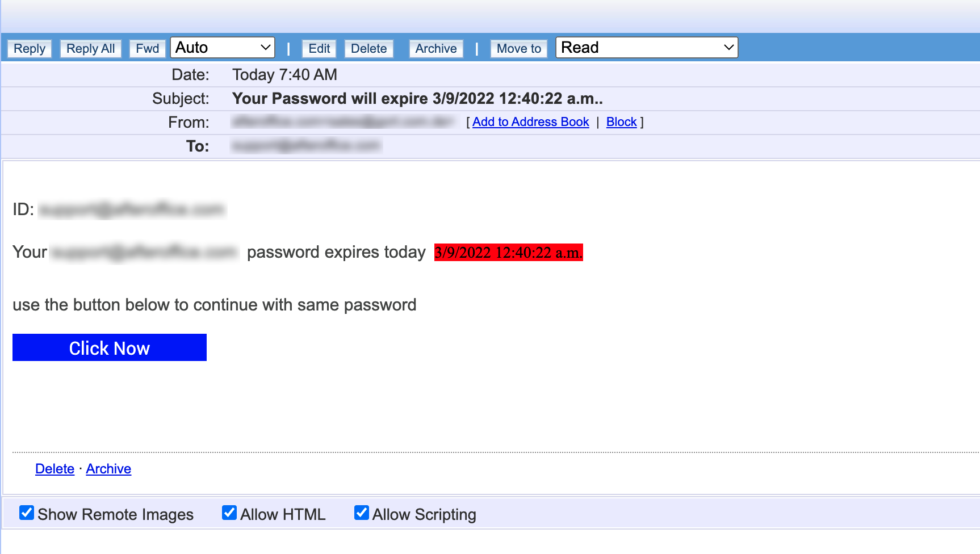Block the sender via Block link
This screenshot has height=554, width=980.
point(621,122)
